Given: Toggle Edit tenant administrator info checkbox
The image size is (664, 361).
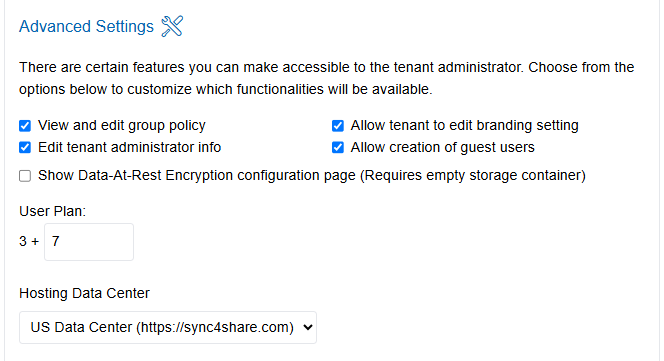Looking at the screenshot, I should tap(25, 147).
